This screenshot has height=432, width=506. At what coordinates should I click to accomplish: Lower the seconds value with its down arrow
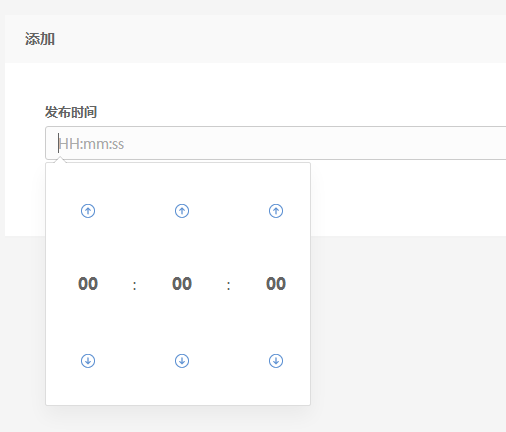click(276, 361)
